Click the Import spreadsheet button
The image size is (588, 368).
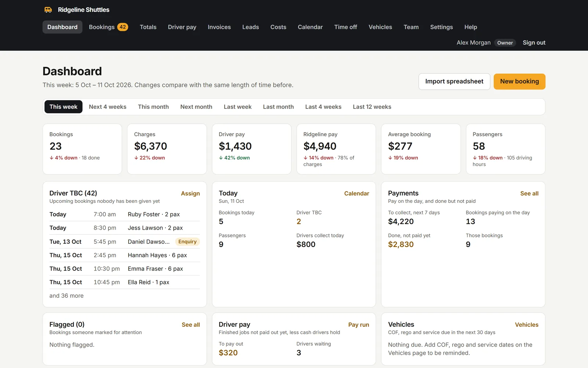454,81
